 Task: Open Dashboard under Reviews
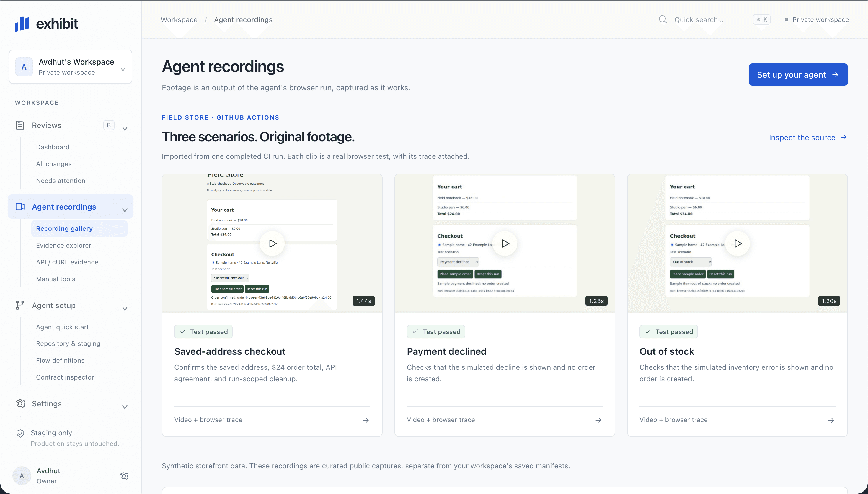53,147
